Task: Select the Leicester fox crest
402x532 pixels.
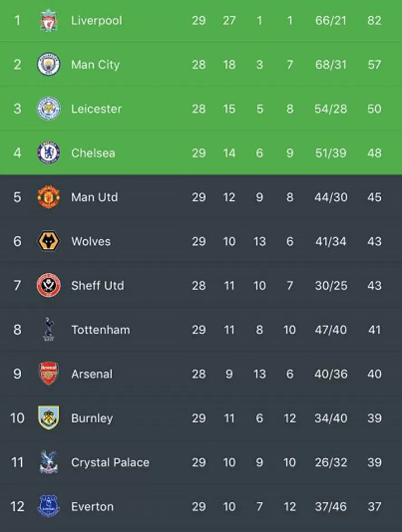Action: (x=49, y=109)
